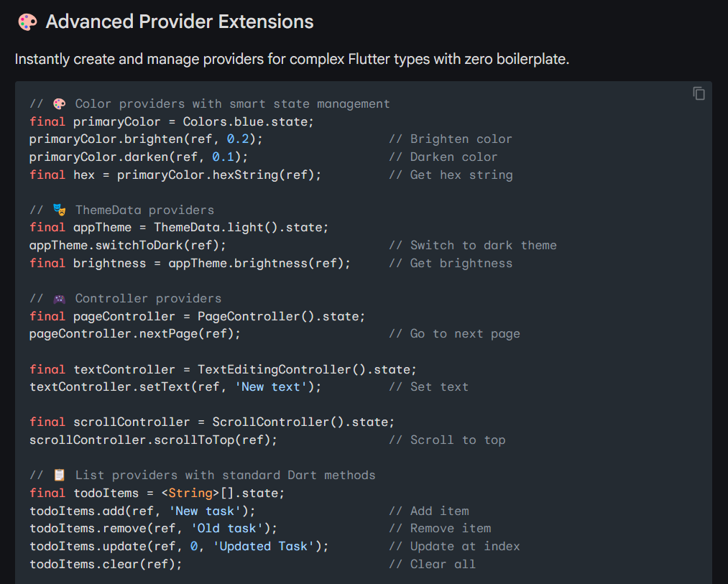Click the primaryColor.brighten(ref, 0.2) code line
The height and width of the screenshot is (584, 728).
pos(146,139)
